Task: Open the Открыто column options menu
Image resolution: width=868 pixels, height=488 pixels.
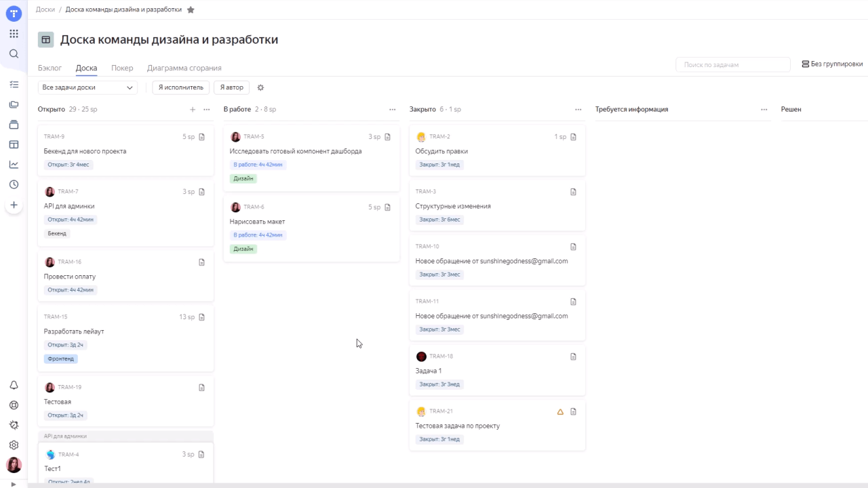Action: [x=206, y=109]
